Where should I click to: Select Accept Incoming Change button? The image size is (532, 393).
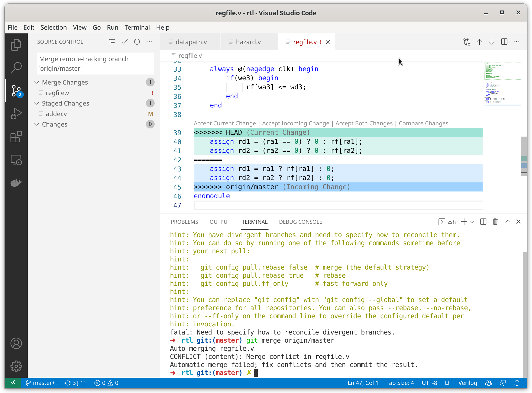point(296,123)
